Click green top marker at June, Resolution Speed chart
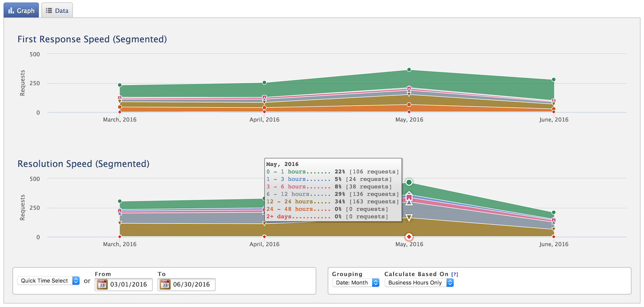This screenshot has height=307, width=644. point(554,213)
